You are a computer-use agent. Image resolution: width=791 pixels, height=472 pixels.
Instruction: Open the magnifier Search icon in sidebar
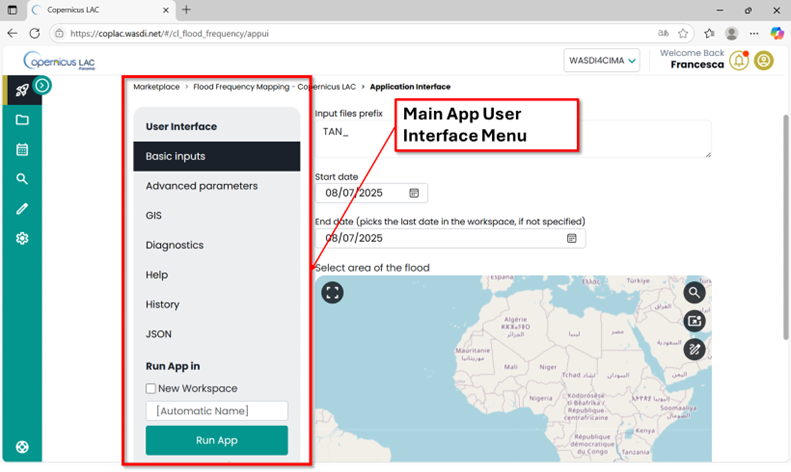[22, 179]
